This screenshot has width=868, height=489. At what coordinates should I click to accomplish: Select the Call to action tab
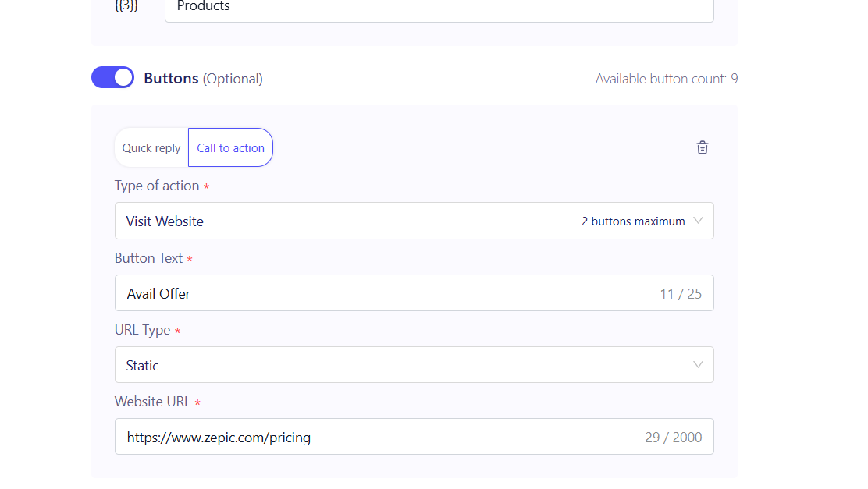pos(230,148)
